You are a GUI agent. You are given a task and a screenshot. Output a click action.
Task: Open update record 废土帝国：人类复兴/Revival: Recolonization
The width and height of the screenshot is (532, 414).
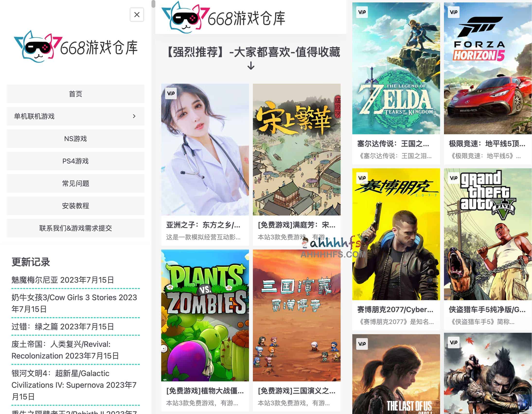click(x=65, y=350)
